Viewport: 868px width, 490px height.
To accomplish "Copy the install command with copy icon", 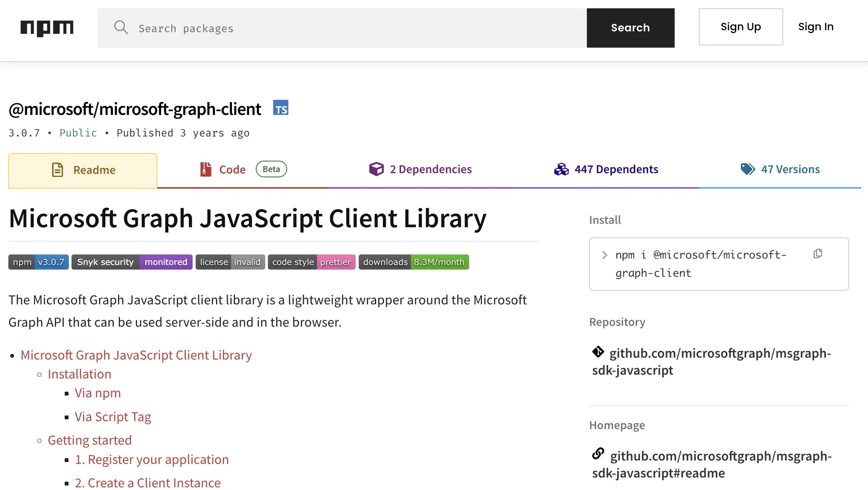I will (x=818, y=254).
